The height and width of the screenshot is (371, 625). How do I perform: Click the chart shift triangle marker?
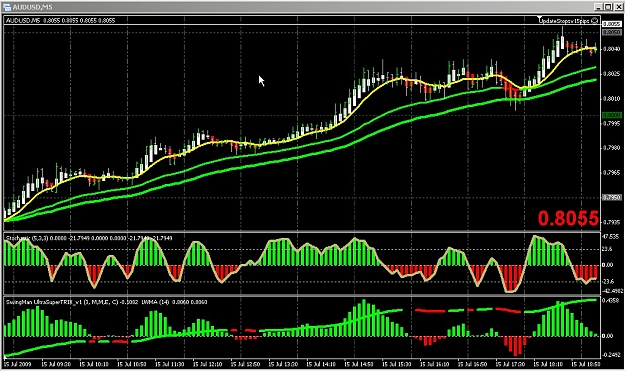540,18
